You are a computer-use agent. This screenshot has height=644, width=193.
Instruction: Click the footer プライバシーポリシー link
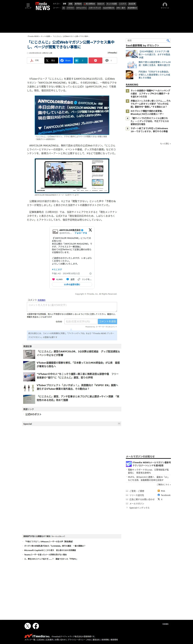pyautogui.click(x=77, y=640)
